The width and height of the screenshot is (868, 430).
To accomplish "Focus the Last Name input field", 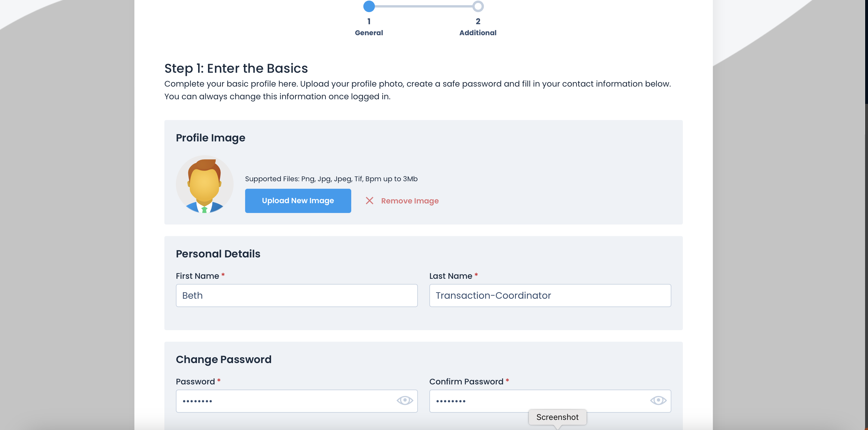I will [x=550, y=296].
